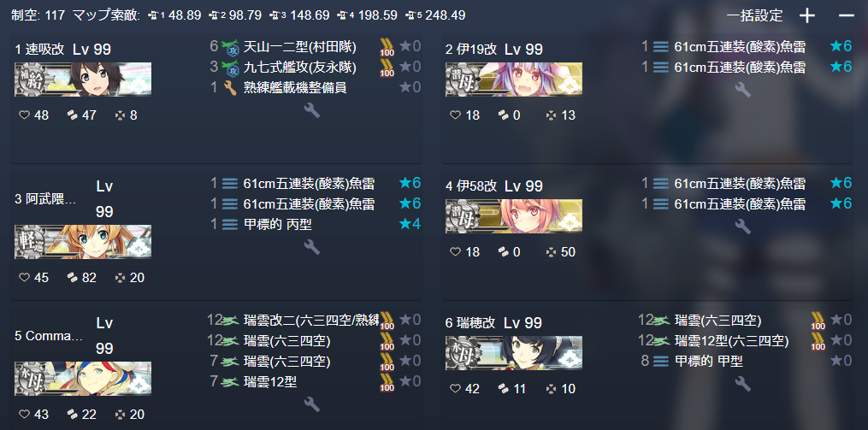Click ★6 improvement star on 伊19改 first torpedo
The width and height of the screenshot is (868, 430).
[x=841, y=46]
